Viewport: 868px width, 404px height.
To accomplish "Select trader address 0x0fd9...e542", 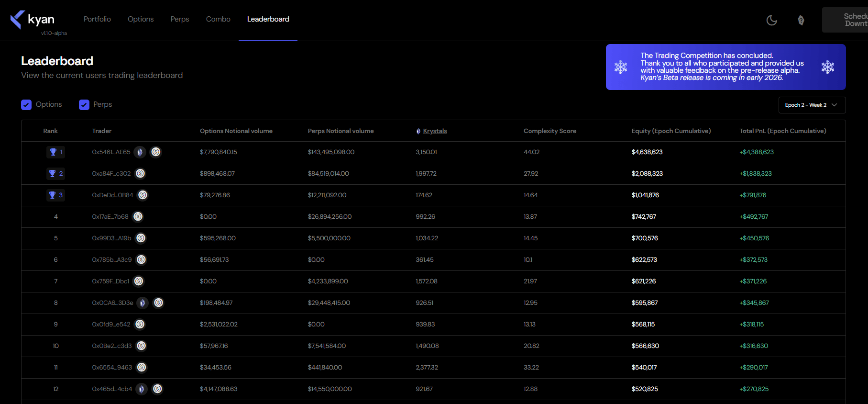I will click(x=111, y=325).
